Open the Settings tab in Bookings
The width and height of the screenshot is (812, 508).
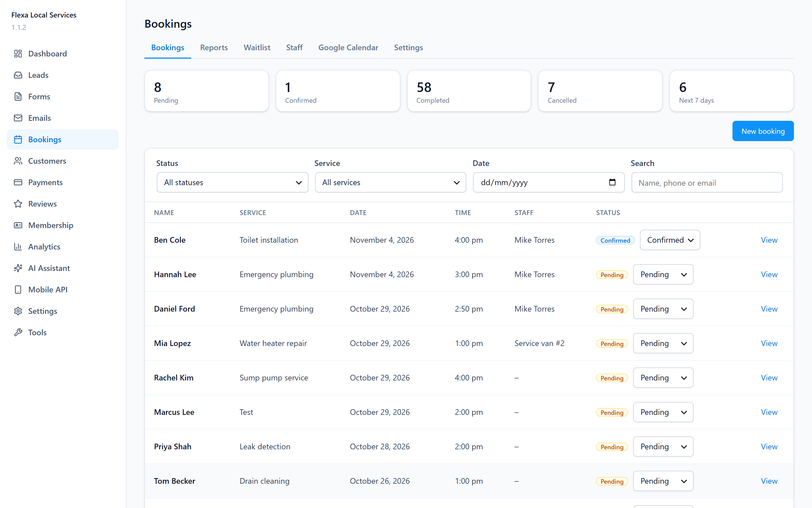point(408,48)
